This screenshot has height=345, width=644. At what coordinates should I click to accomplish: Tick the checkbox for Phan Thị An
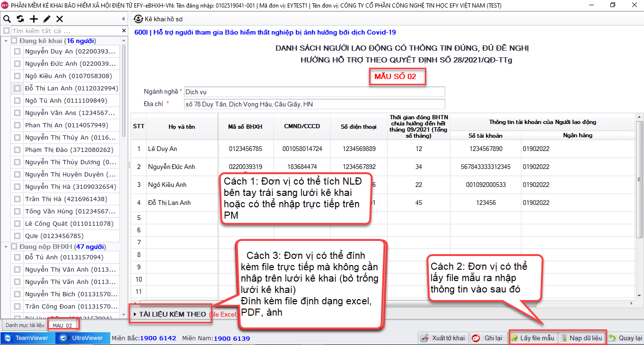[x=18, y=125]
